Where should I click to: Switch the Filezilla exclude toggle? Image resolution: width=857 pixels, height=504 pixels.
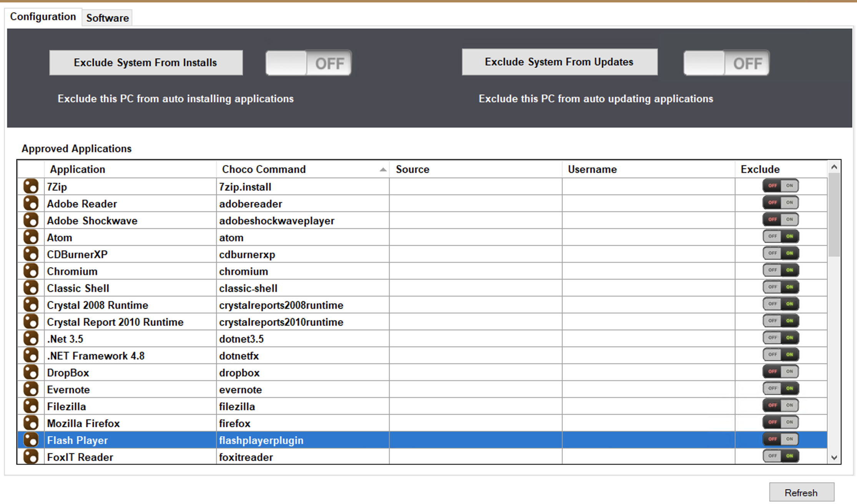781,405
